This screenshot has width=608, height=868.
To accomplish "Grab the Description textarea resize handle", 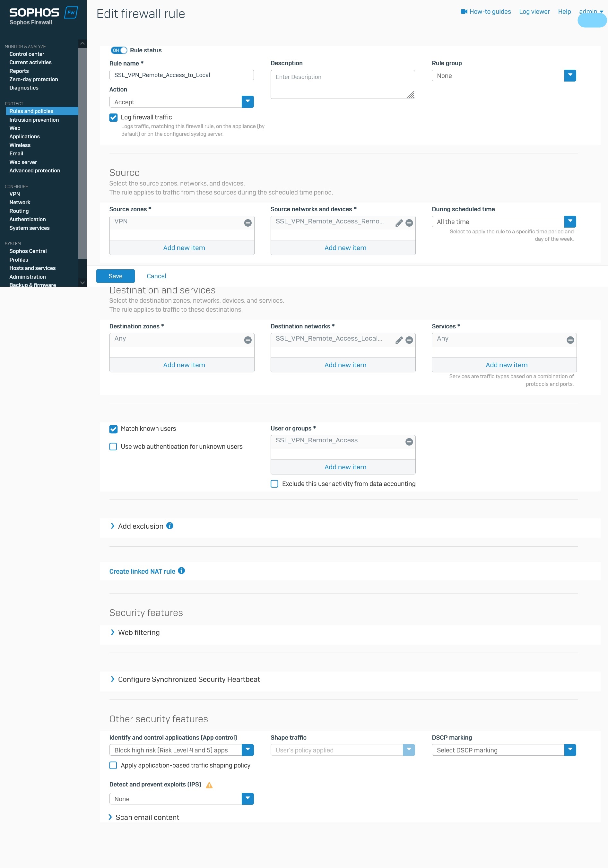I will [x=411, y=95].
